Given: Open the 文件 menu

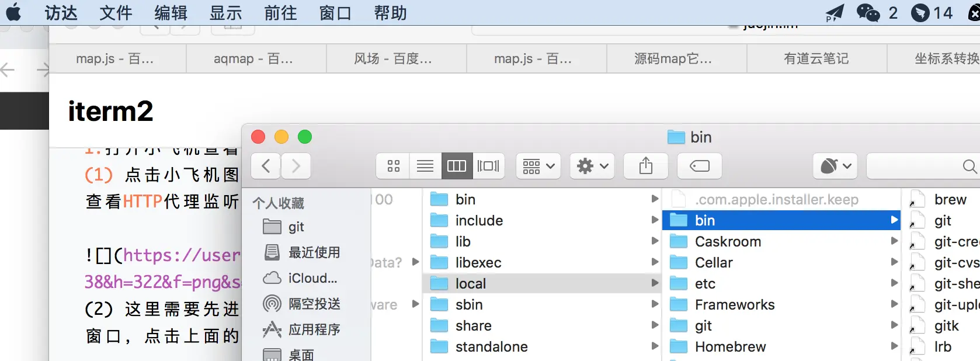Looking at the screenshot, I should tap(116, 13).
